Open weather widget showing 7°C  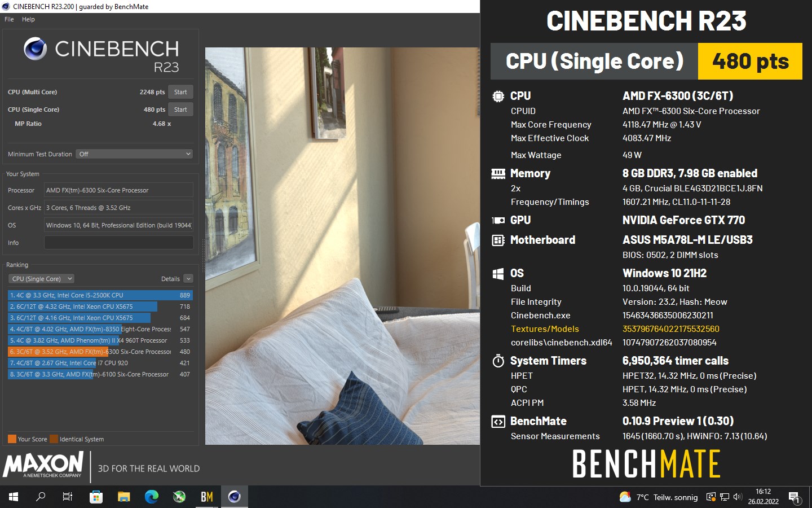click(658, 497)
